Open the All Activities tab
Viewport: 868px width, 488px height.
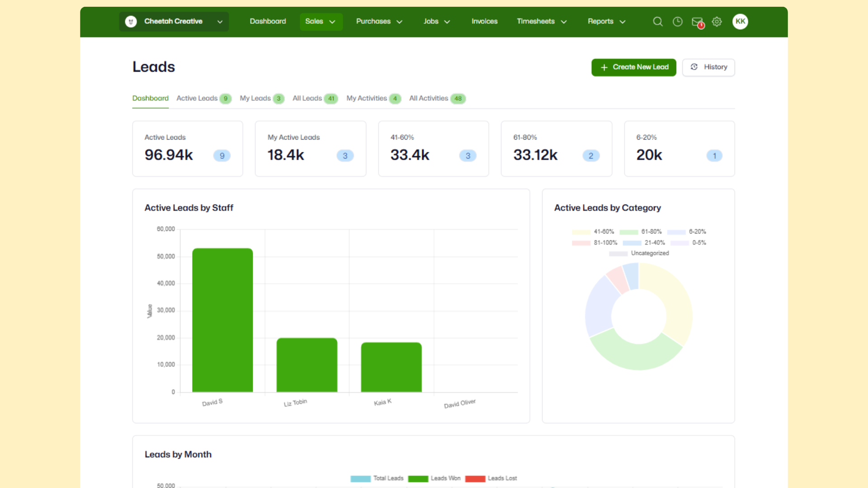point(429,99)
